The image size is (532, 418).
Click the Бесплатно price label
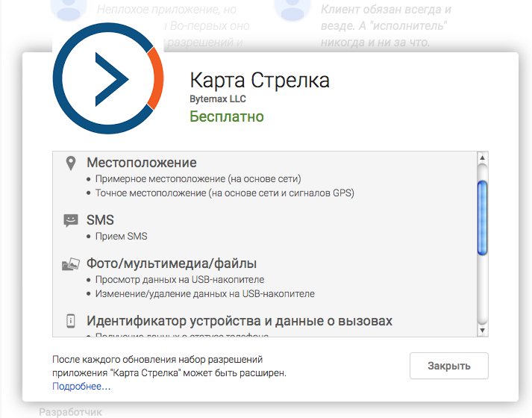(227, 116)
